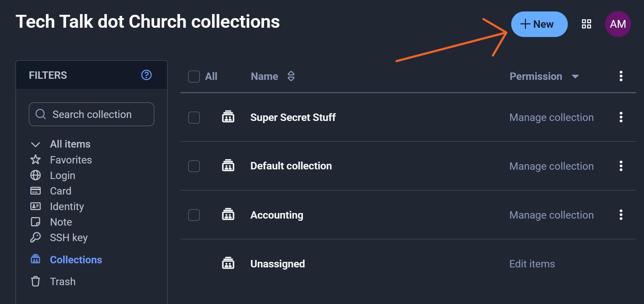The height and width of the screenshot is (304, 644).
Task: Click the Login globe icon
Action: coord(36,175)
